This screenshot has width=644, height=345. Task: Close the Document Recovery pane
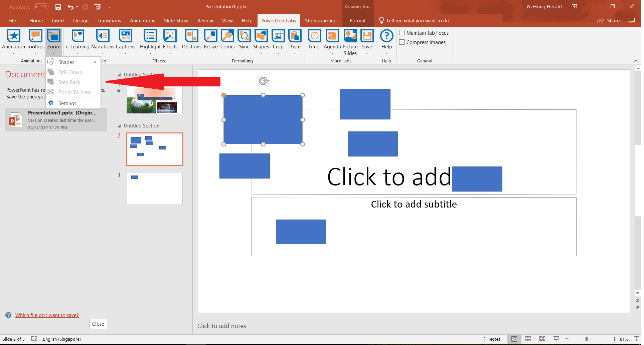98,324
